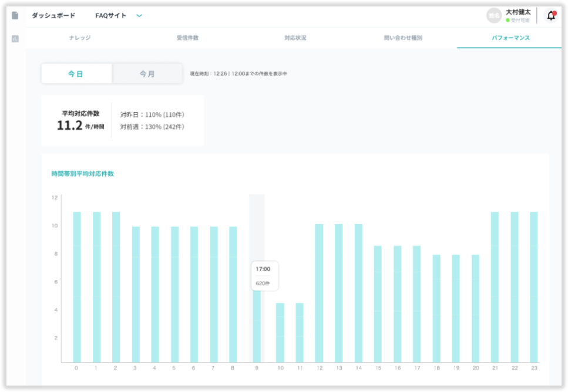Click the ダッシュボード title link

[x=53, y=16]
